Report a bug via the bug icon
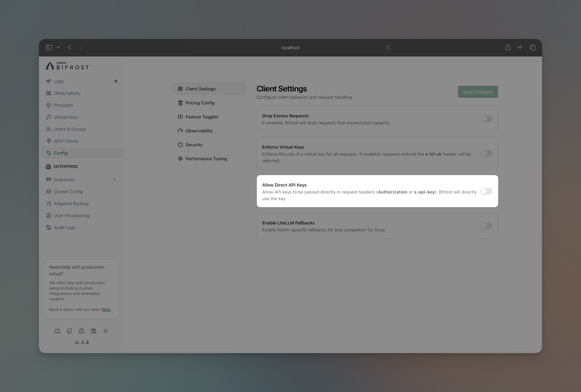The height and width of the screenshot is (392, 581). 81,331
